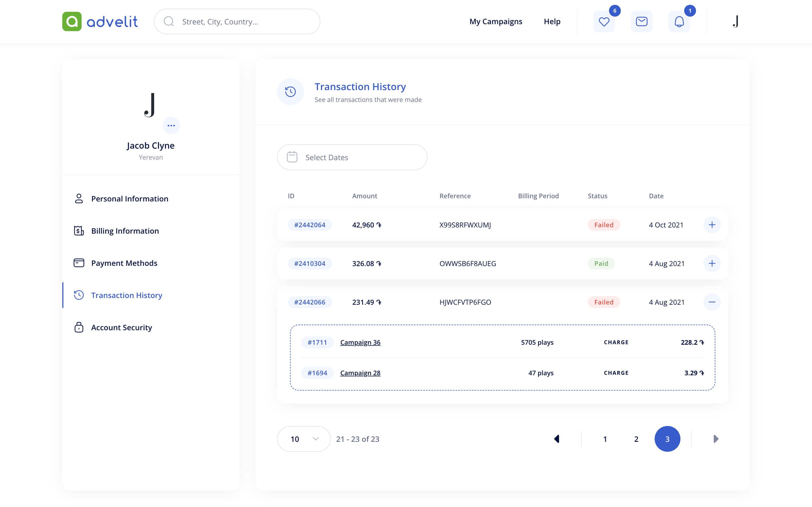Click the user avatar J in top bar
The height and width of the screenshot is (507, 812).
tap(735, 22)
